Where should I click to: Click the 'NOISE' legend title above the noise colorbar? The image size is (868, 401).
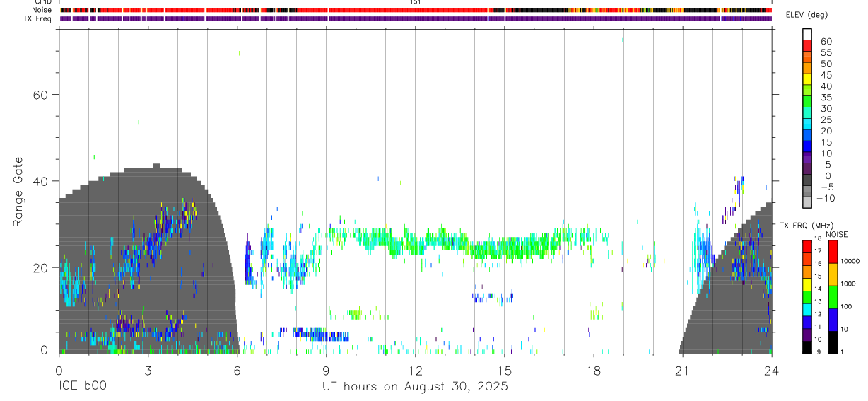coord(837,234)
